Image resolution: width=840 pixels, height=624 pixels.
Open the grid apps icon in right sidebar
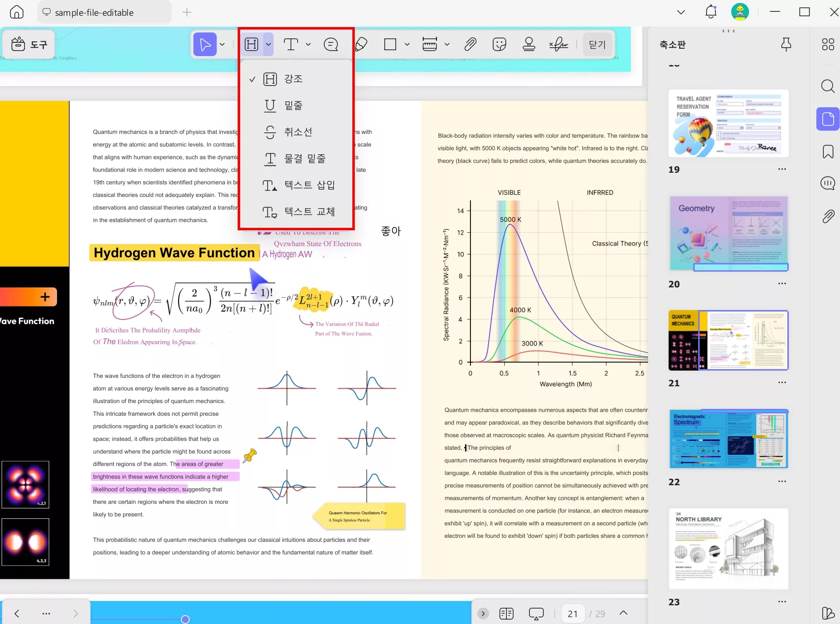pyautogui.click(x=828, y=44)
